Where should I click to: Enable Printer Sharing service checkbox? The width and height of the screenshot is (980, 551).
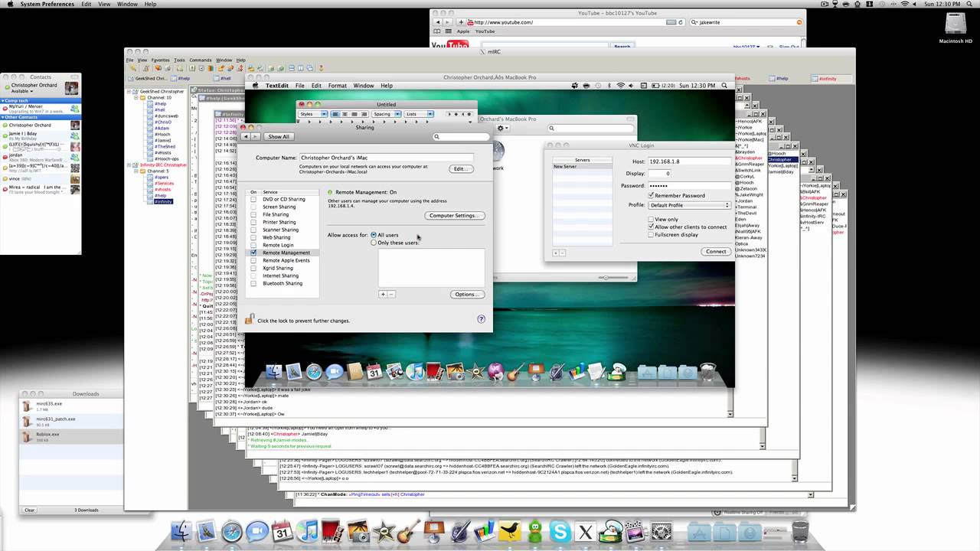[253, 222]
